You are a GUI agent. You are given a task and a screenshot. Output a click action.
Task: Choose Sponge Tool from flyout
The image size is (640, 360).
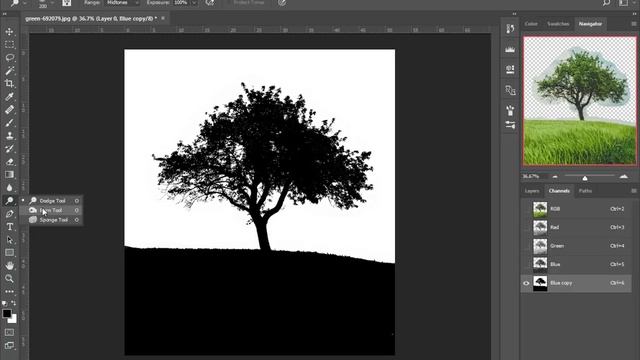click(52, 220)
